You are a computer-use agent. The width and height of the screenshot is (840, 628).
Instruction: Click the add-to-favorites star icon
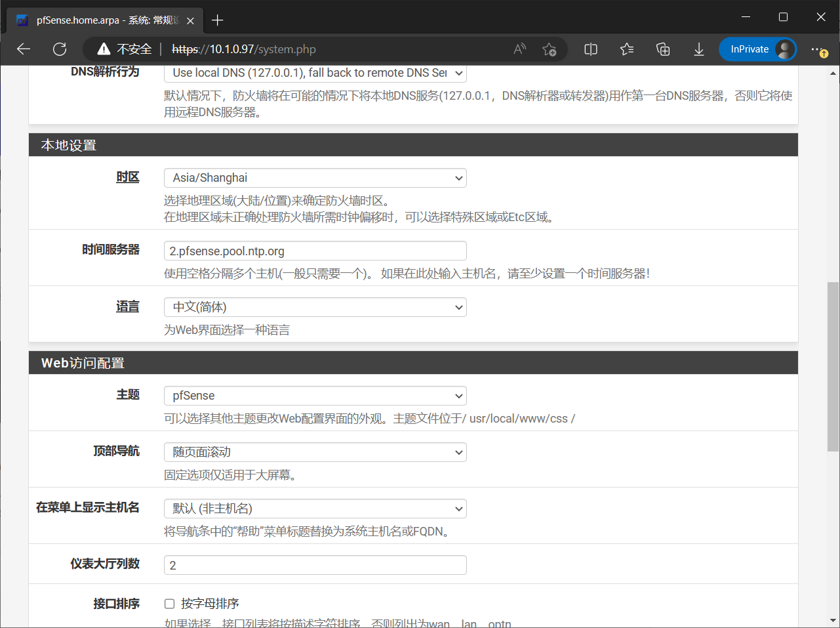coord(550,49)
